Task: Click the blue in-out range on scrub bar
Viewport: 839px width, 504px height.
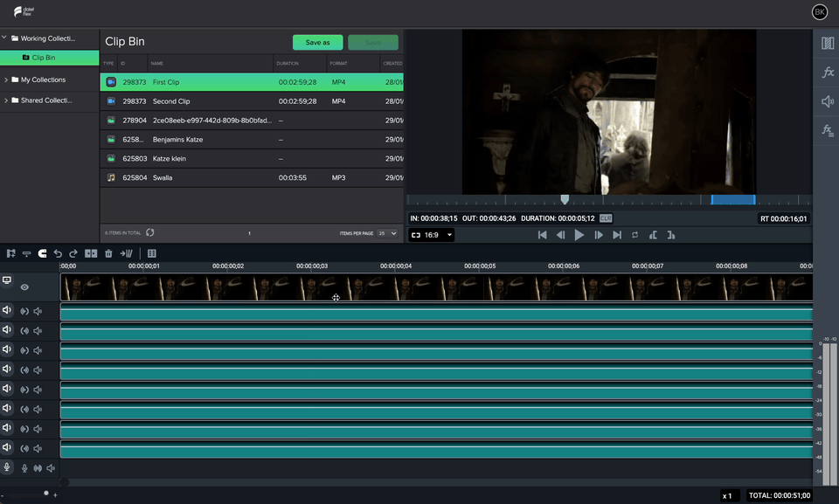Action: [x=733, y=200]
